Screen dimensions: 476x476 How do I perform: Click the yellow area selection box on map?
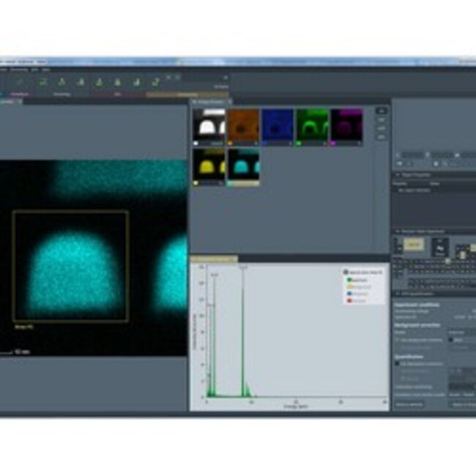pos(70,212)
